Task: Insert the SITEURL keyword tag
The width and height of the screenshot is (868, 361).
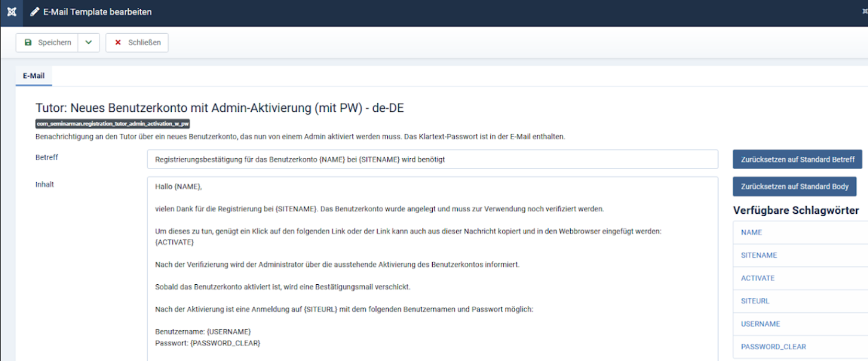Action: [x=755, y=301]
